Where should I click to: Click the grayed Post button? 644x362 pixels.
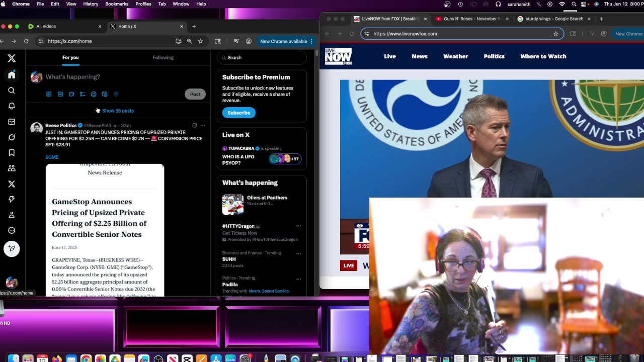click(x=195, y=94)
